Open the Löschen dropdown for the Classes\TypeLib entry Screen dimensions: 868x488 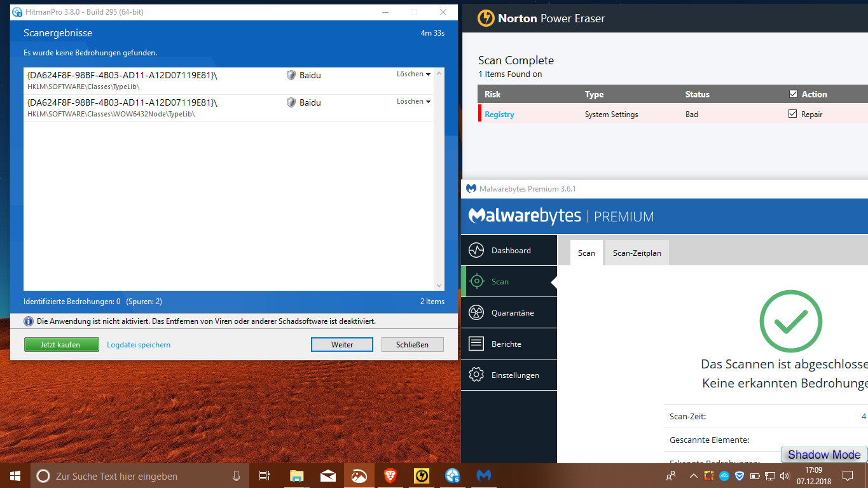pyautogui.click(x=413, y=74)
